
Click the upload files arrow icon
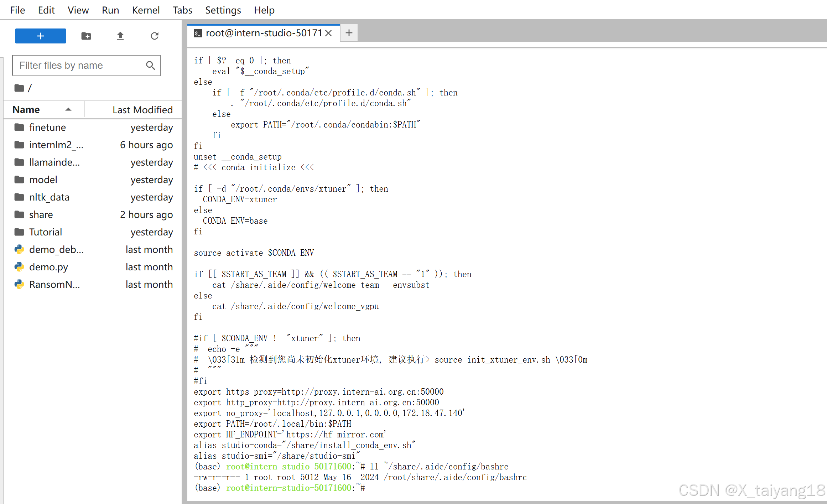pos(120,36)
